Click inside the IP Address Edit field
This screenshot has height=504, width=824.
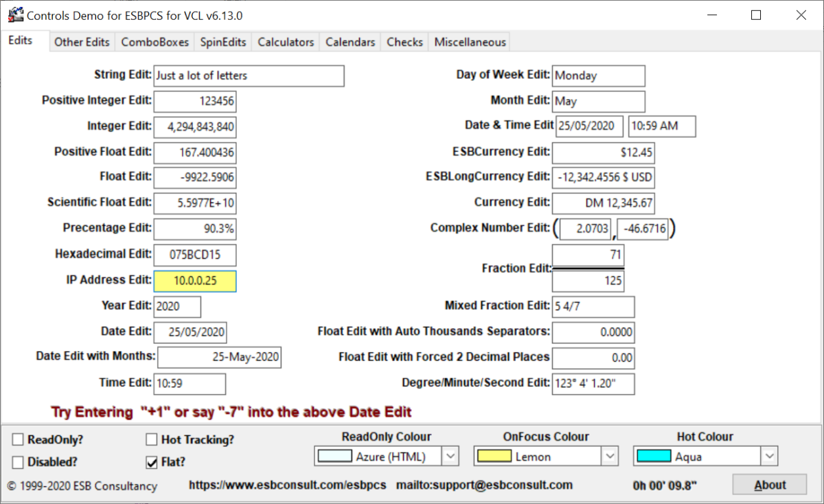tap(194, 281)
